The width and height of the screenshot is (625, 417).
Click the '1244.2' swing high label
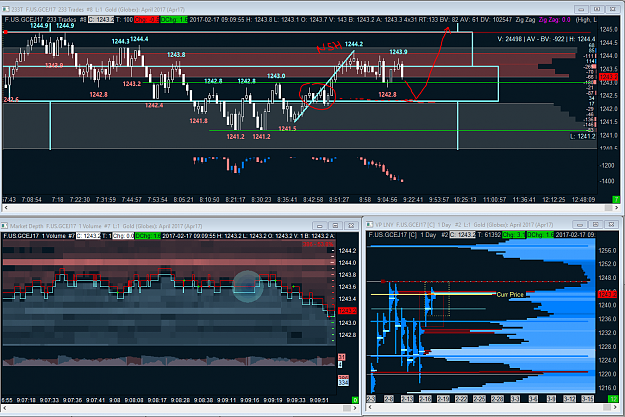[354, 44]
